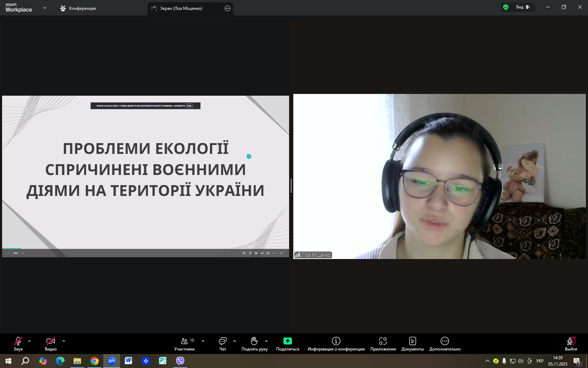The width and height of the screenshot is (588, 368).
Task: Expand video options arrow next to Видео
Action: pos(64,341)
